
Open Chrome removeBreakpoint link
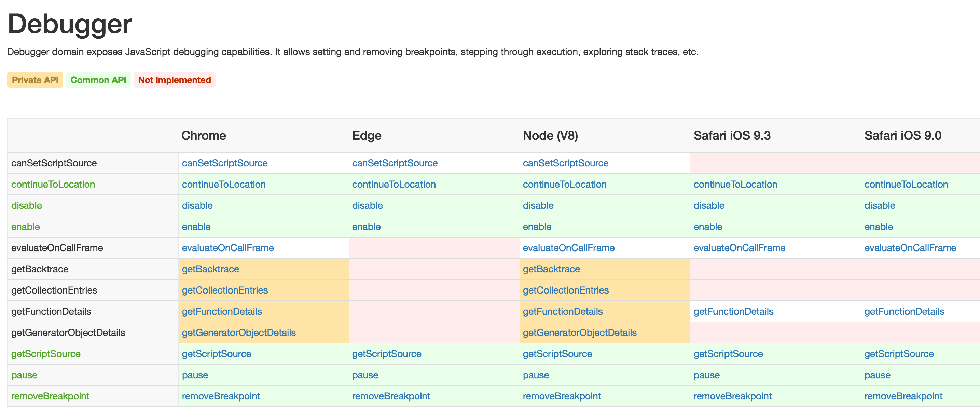221,396
